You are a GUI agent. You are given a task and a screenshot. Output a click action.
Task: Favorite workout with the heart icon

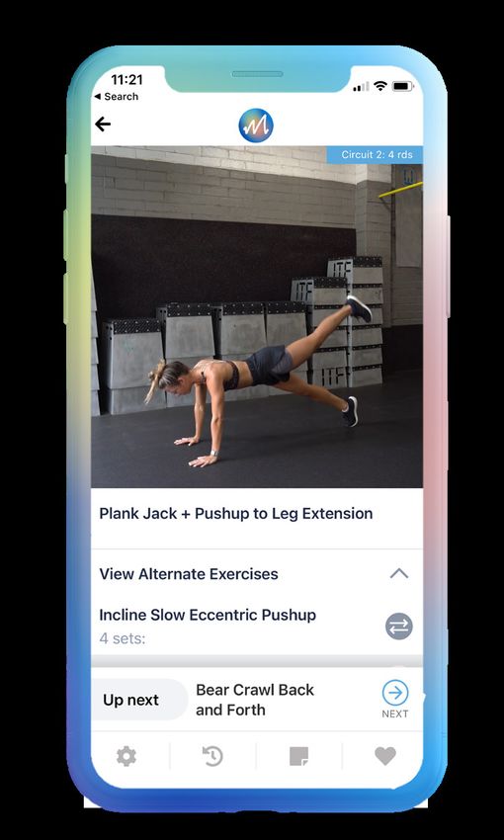385,756
